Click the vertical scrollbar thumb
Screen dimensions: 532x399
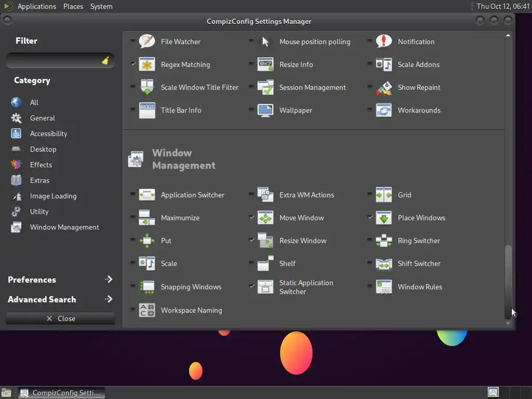coord(508,282)
